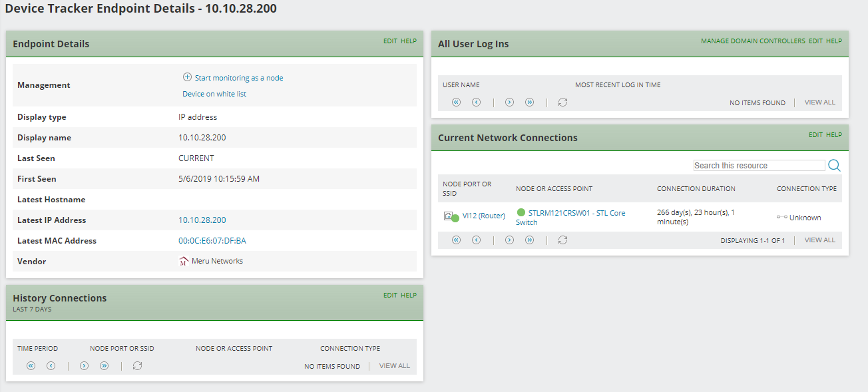This screenshot has height=392, width=868.
Task: Click View All in History Connections
Action: [x=395, y=366]
